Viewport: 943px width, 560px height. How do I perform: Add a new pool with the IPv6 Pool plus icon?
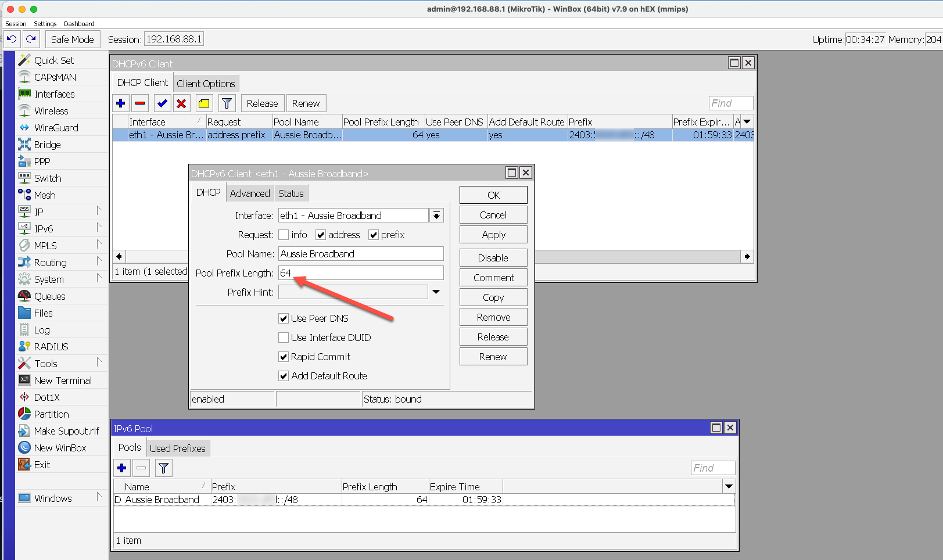(x=121, y=468)
